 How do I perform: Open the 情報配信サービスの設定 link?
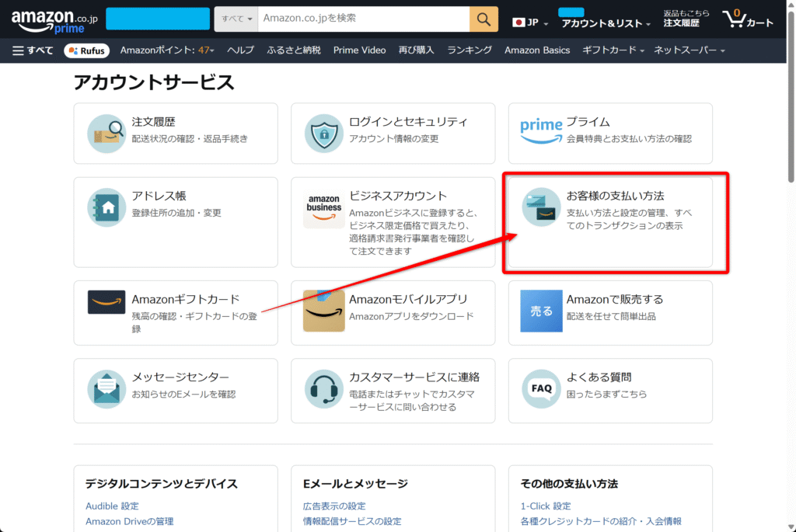point(352,521)
